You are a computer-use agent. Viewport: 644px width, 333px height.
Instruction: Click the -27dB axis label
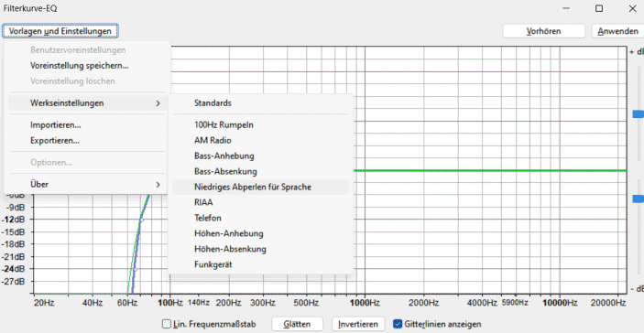click(13, 282)
